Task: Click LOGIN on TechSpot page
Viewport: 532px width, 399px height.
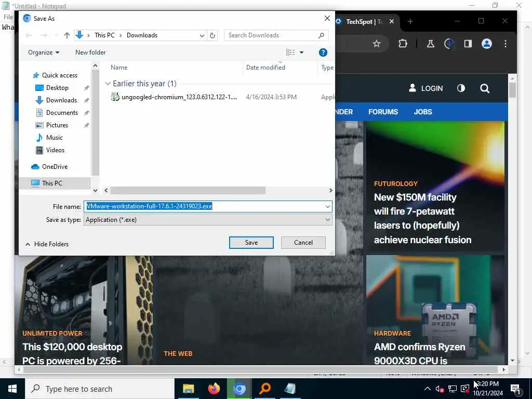Action: pyautogui.click(x=426, y=88)
